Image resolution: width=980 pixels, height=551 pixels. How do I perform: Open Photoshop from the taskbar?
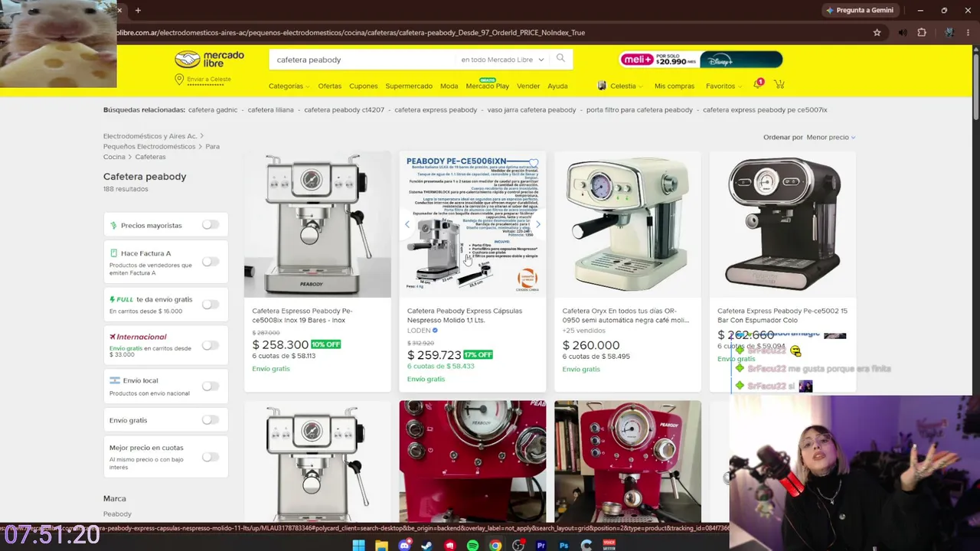click(x=564, y=545)
